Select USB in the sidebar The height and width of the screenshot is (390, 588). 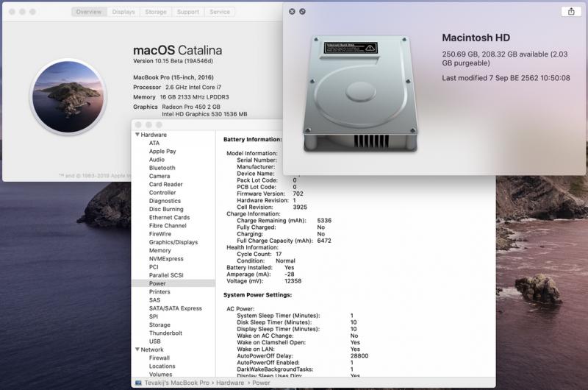pyautogui.click(x=155, y=341)
